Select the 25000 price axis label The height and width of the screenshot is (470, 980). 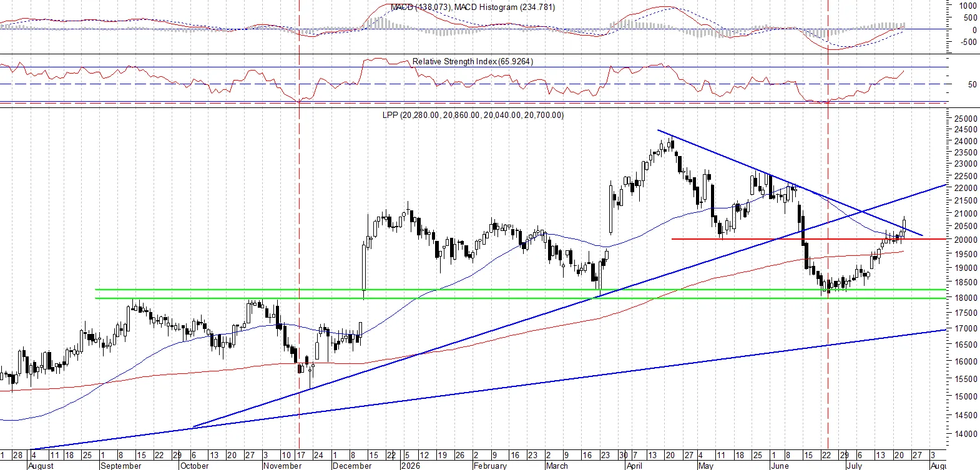[966, 119]
